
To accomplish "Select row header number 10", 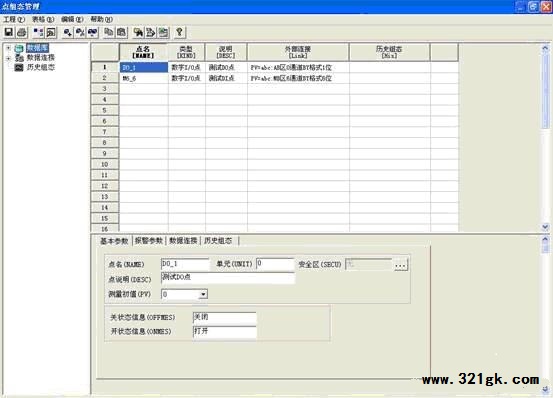I will coord(105,164).
